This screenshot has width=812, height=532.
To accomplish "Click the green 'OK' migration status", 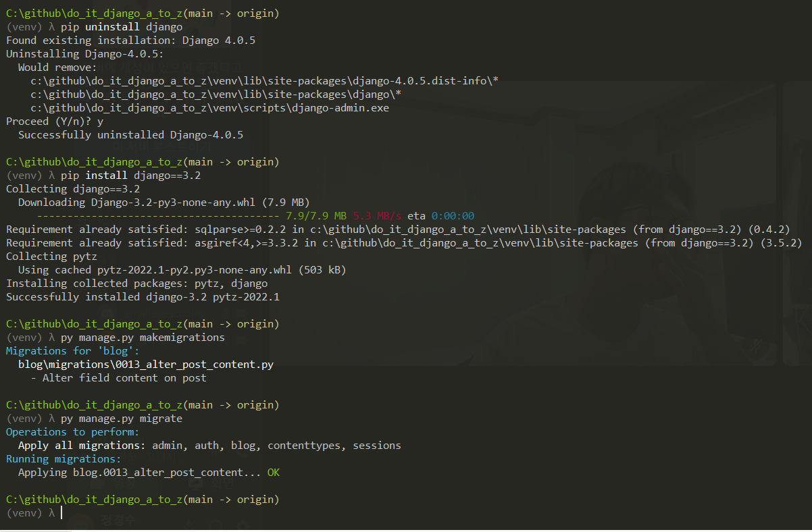I will click(x=274, y=473).
